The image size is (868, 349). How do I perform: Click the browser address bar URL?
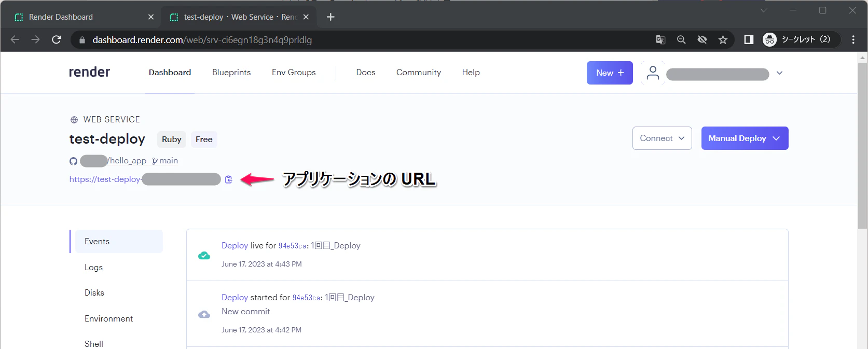click(202, 40)
